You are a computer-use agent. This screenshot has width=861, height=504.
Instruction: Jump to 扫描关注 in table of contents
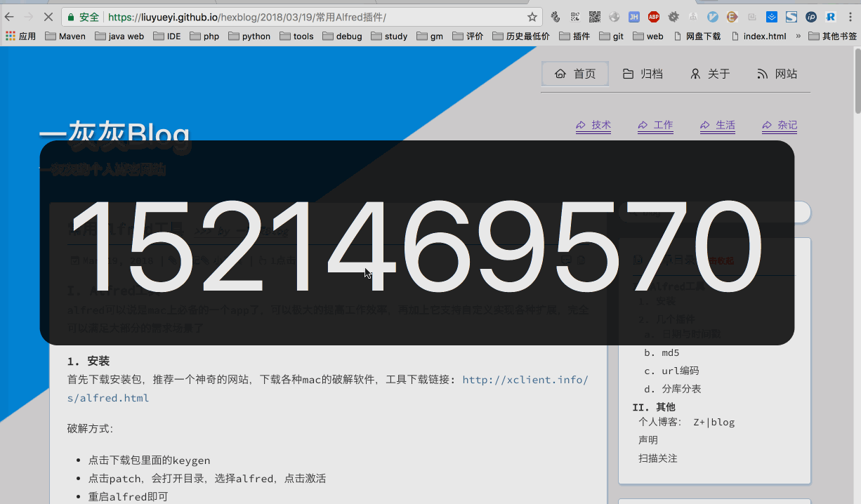pos(658,458)
